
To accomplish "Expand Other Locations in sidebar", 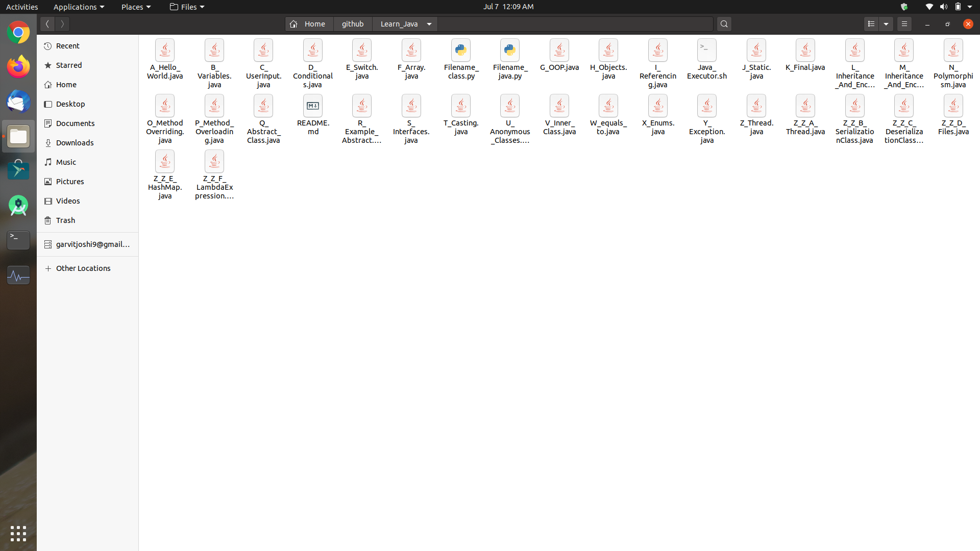I will [83, 268].
